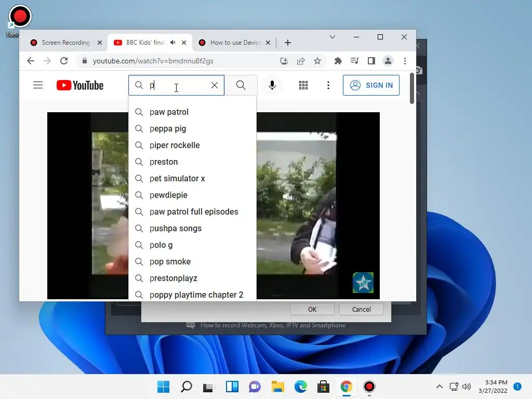Open Chrome media controls icon
This screenshot has height=399, width=532.
tap(354, 61)
